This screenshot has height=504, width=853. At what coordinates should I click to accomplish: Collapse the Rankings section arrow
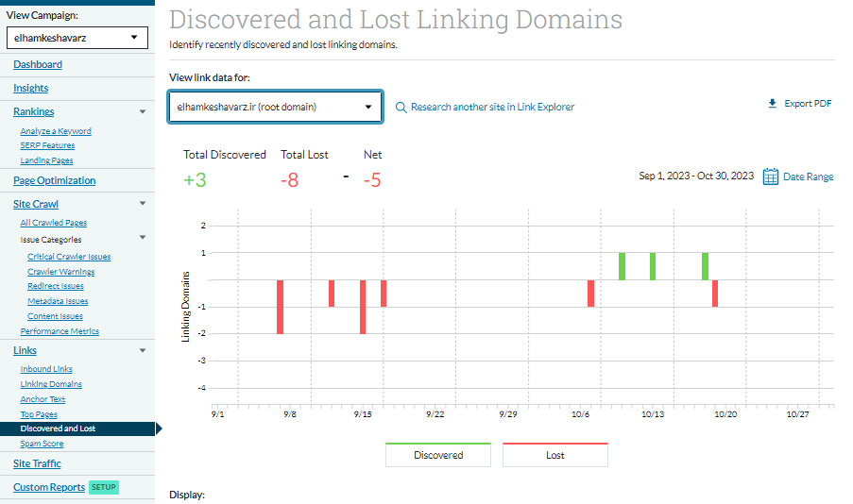pos(143,112)
